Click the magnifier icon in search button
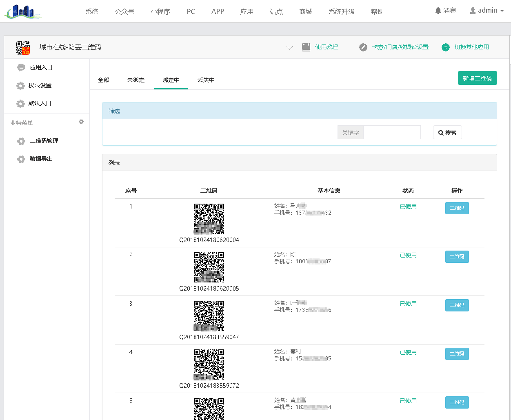This screenshot has height=420, width=511. [441, 133]
